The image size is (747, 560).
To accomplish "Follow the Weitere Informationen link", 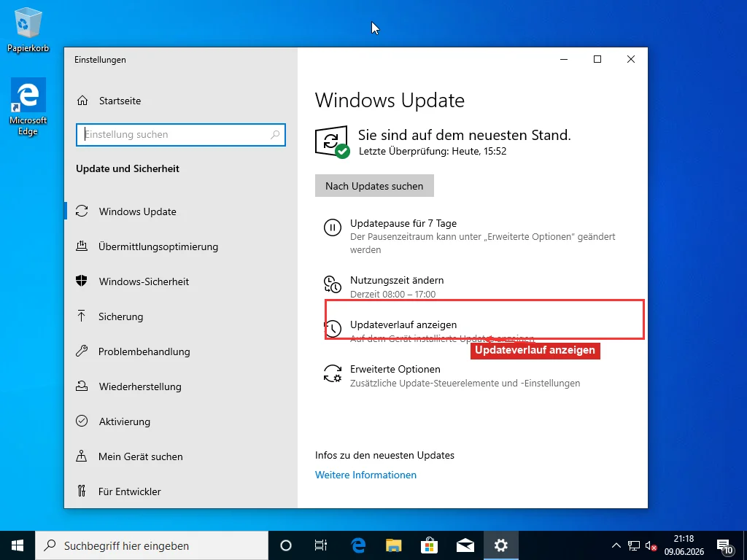I will coord(366,475).
